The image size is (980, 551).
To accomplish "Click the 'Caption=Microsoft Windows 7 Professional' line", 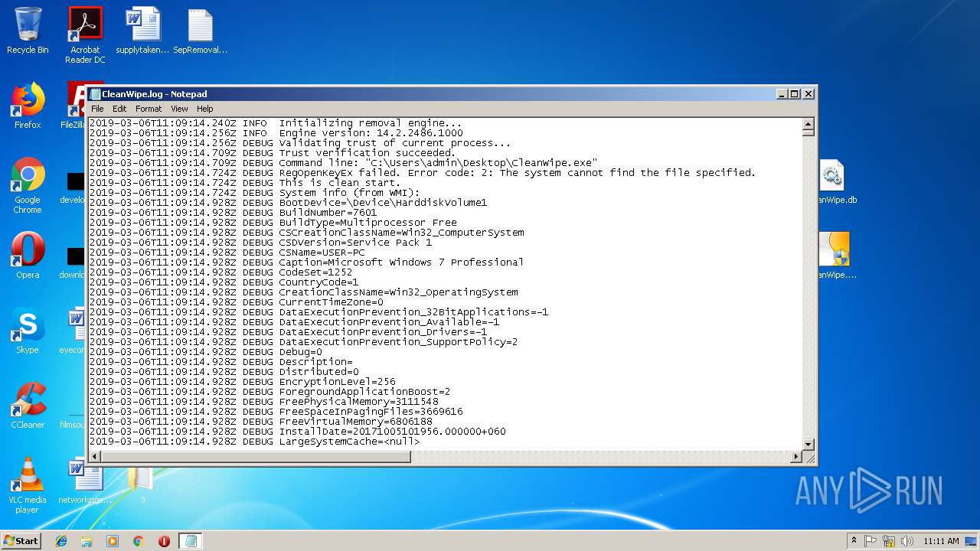I will [x=306, y=262].
